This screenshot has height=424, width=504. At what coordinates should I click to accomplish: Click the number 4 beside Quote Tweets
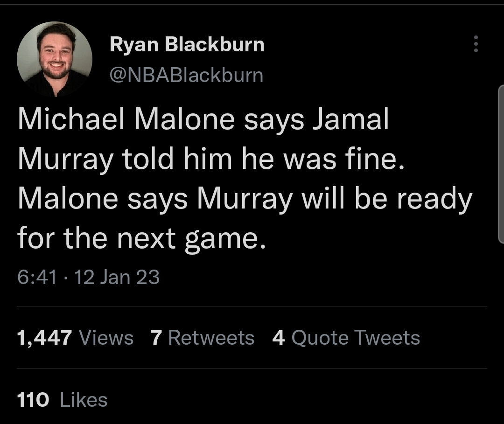(278, 338)
